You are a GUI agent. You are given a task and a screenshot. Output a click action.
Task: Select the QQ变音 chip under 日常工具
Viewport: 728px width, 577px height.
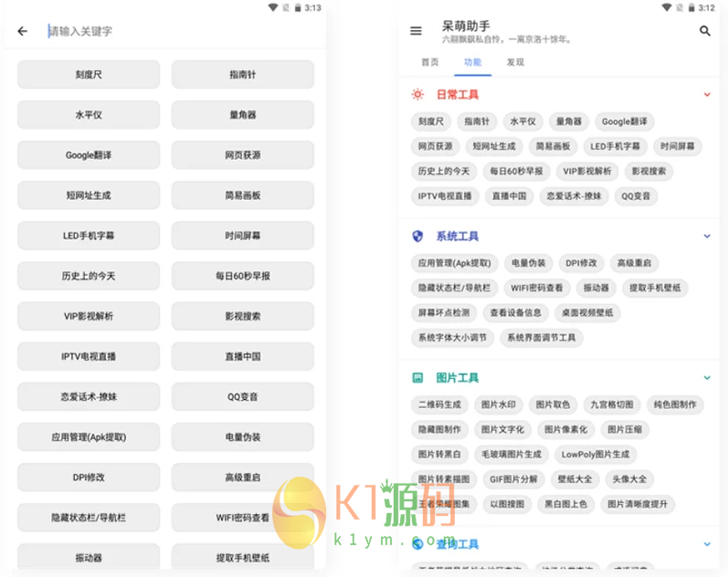click(x=636, y=196)
